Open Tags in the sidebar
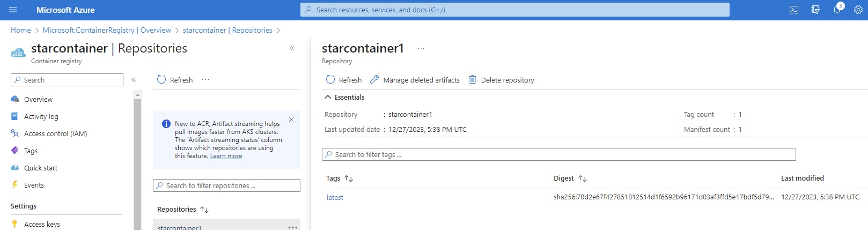Viewport: 868px width, 231px height. tap(31, 151)
